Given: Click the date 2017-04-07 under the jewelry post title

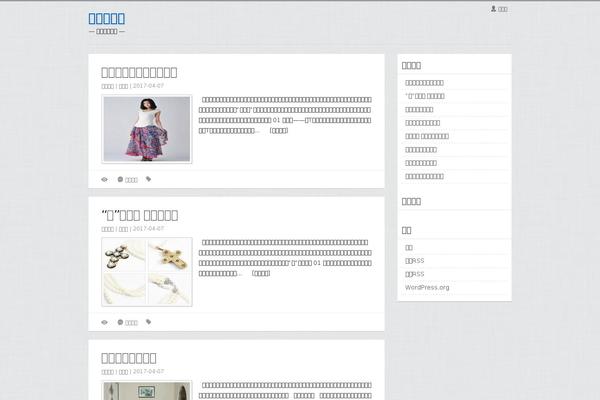Looking at the screenshot, I should [x=148, y=229].
